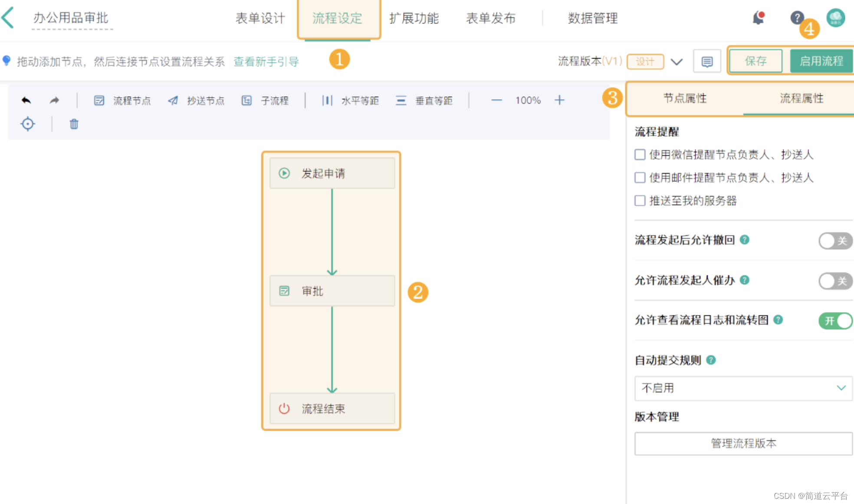Zoom out with the minus icon
This screenshot has width=854, height=504.
coord(496,100)
